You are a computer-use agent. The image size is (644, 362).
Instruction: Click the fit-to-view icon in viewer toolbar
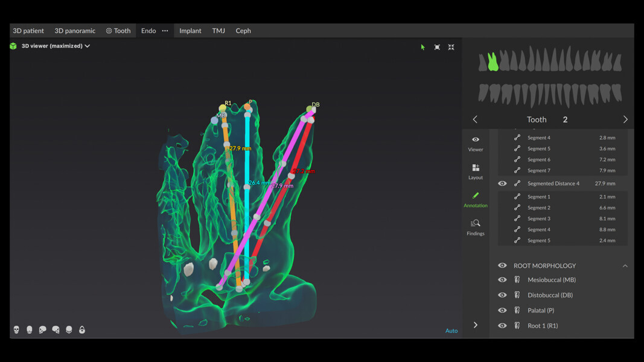[x=436, y=47]
